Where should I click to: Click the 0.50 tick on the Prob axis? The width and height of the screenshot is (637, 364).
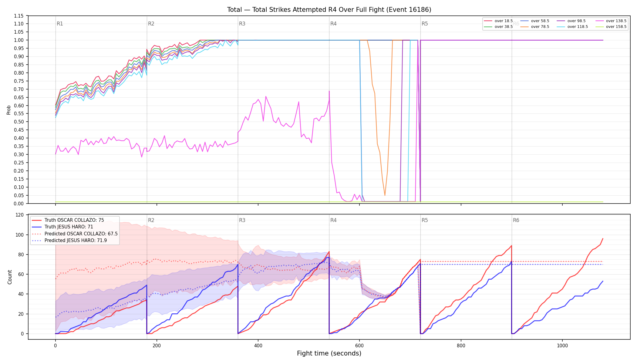click(19, 122)
